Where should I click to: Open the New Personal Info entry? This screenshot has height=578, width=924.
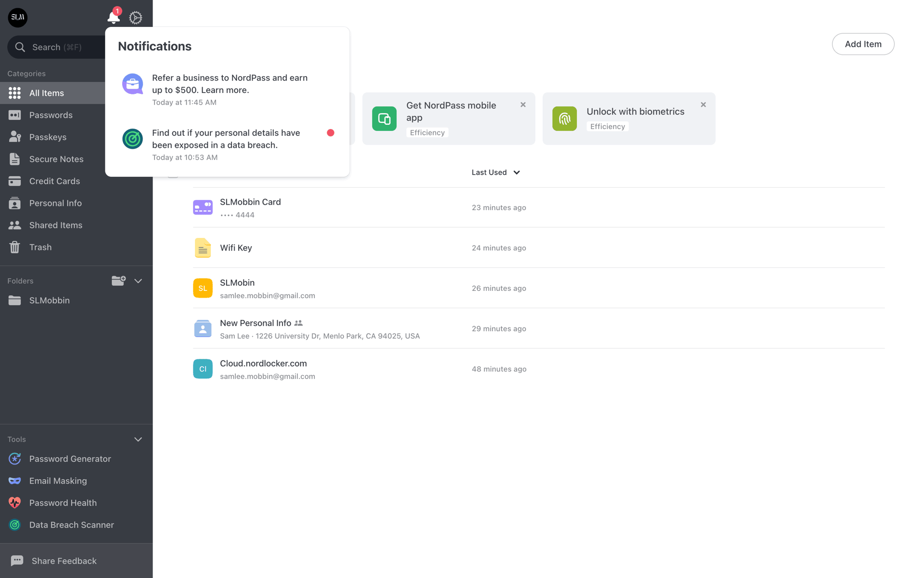(539, 328)
